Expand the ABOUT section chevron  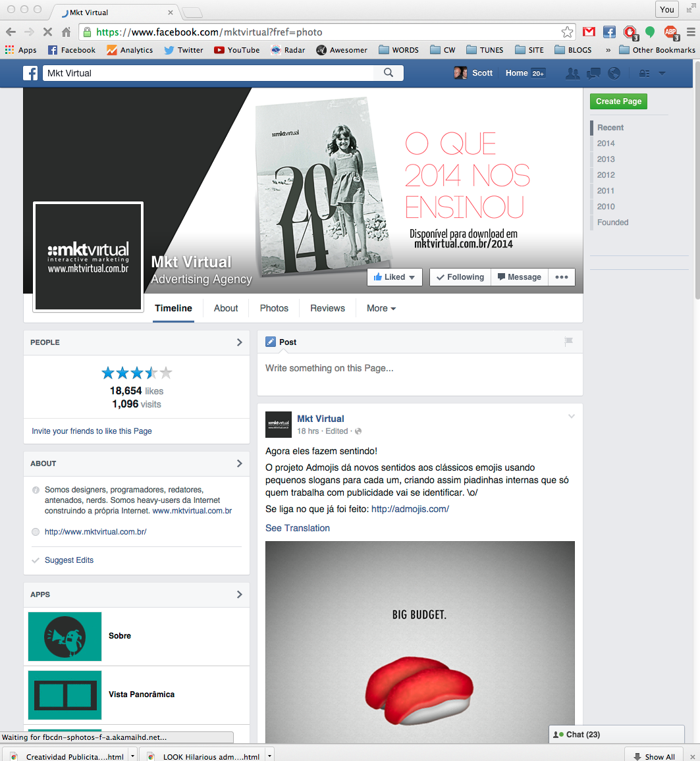pos(239,463)
